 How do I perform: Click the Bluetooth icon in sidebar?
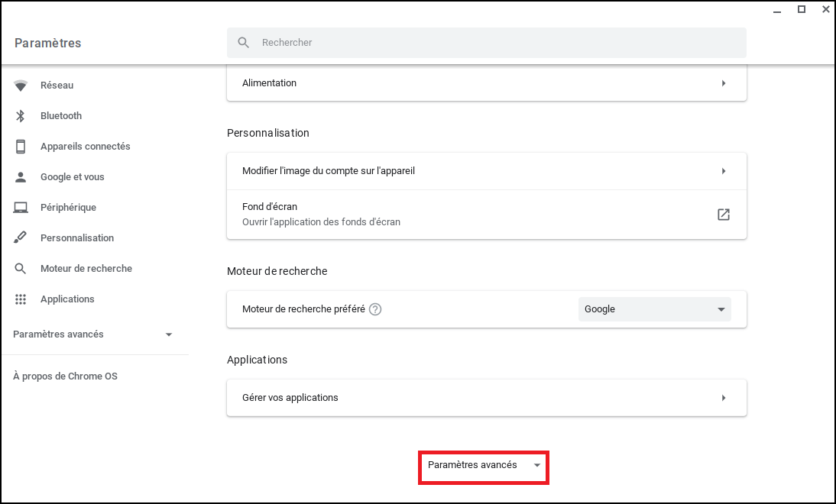(21, 116)
